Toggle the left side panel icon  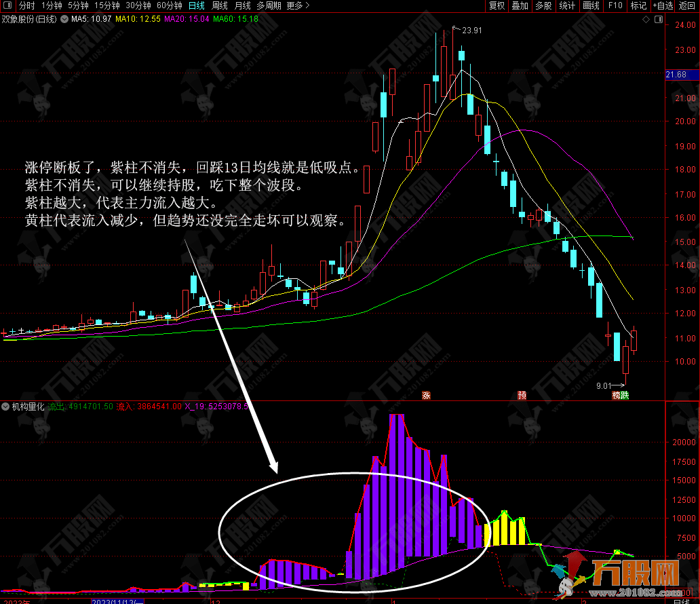(7, 5)
